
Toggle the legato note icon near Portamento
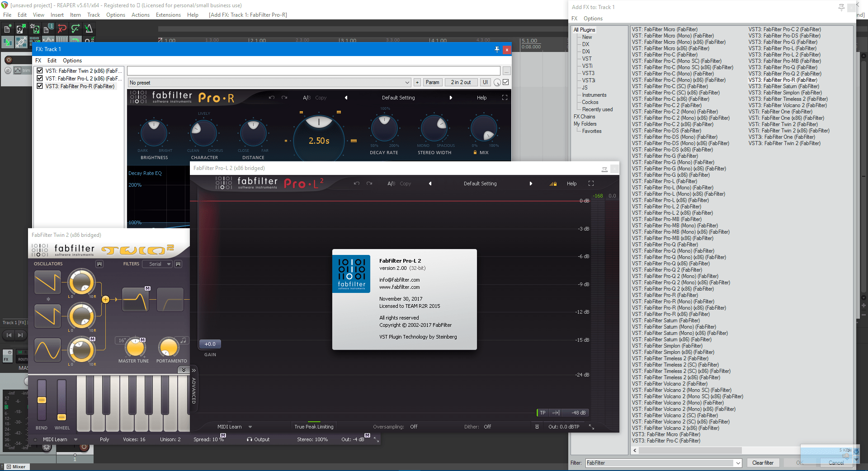pyautogui.click(x=184, y=340)
